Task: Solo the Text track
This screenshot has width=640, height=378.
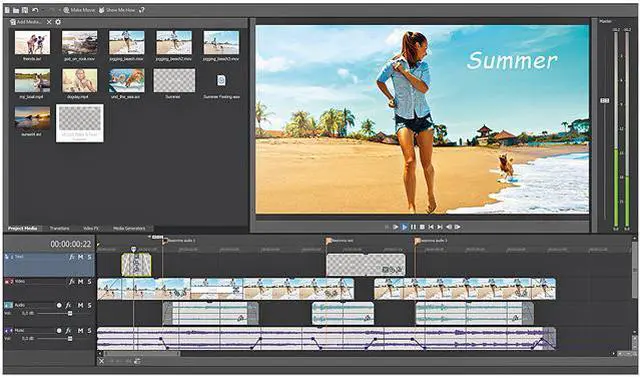Action: click(x=89, y=257)
